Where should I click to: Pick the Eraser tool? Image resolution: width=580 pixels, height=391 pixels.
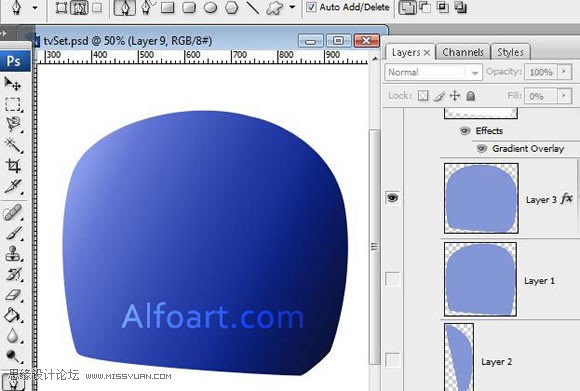pos(14,295)
